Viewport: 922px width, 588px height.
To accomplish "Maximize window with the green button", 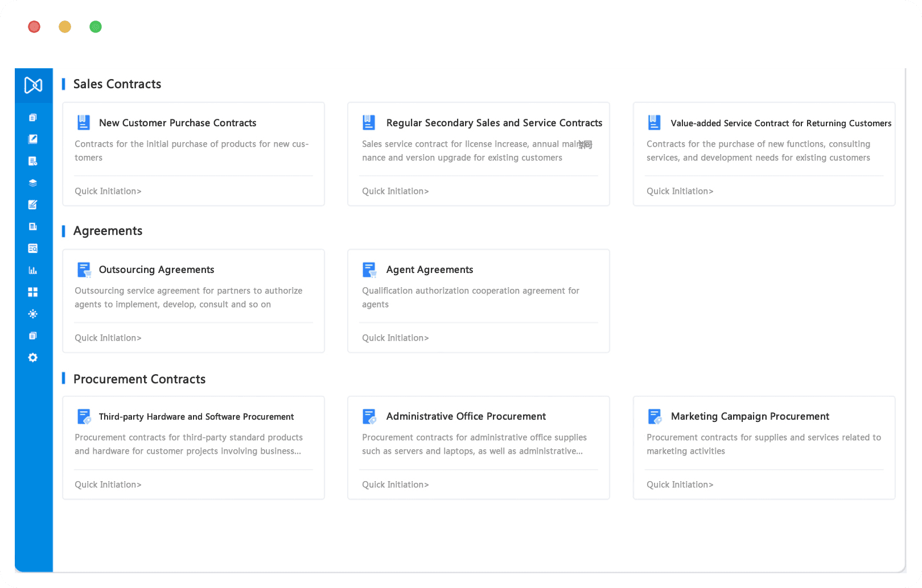I will pos(96,27).
